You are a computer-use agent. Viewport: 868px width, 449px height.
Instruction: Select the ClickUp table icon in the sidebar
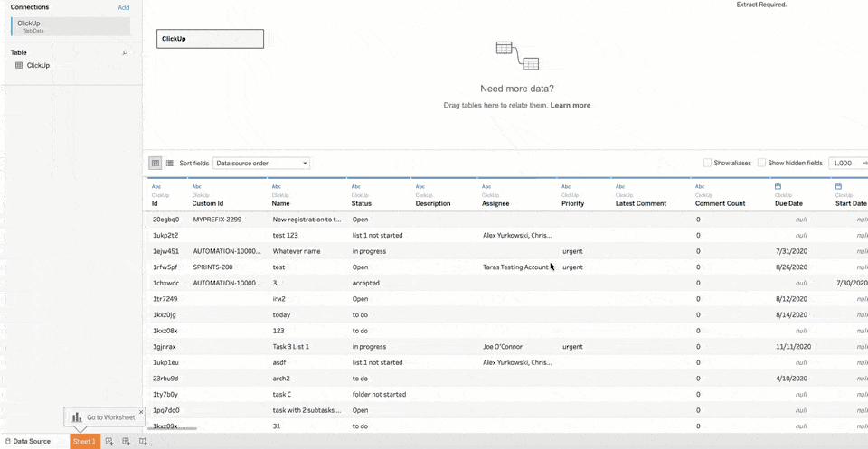tap(19, 66)
